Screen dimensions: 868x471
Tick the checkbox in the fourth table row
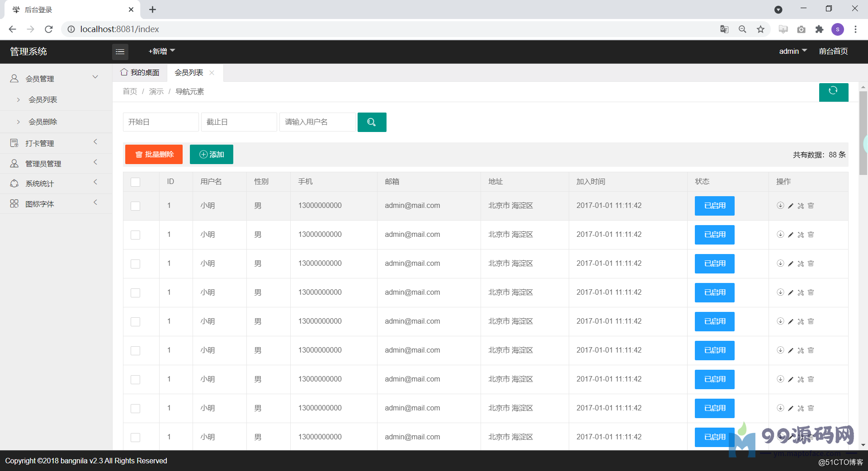(x=135, y=293)
